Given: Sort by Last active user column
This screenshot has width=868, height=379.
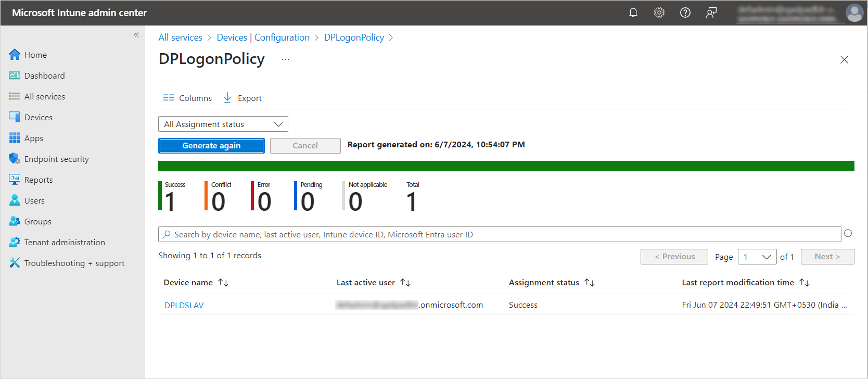Looking at the screenshot, I should click(x=405, y=282).
